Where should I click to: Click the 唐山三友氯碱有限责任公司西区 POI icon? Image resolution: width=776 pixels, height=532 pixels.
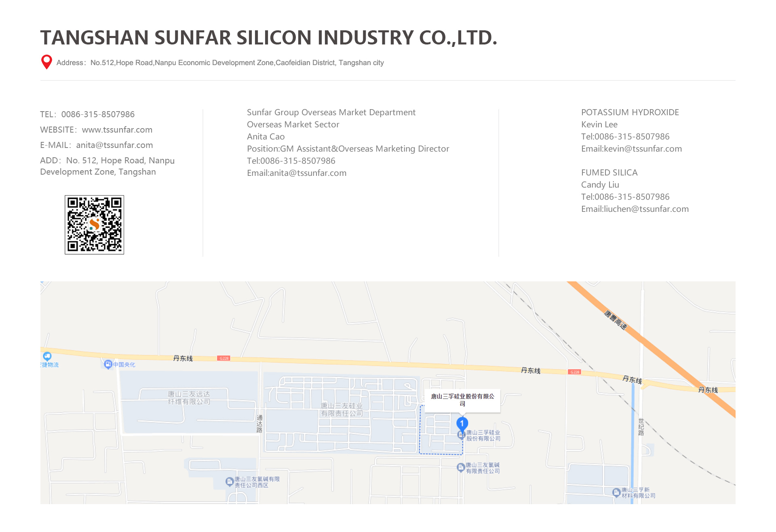point(230,481)
